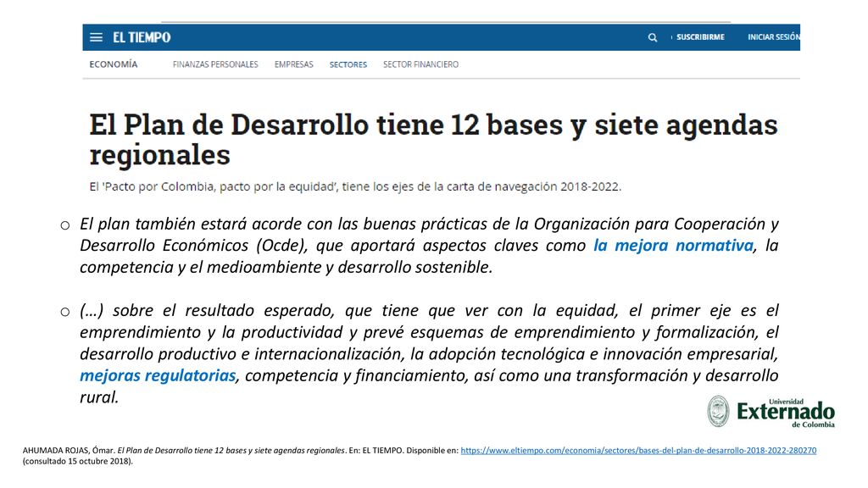The image size is (868, 488).
Task: Click the 'mejoras regulatorias' highlighted text
Action: [158, 375]
